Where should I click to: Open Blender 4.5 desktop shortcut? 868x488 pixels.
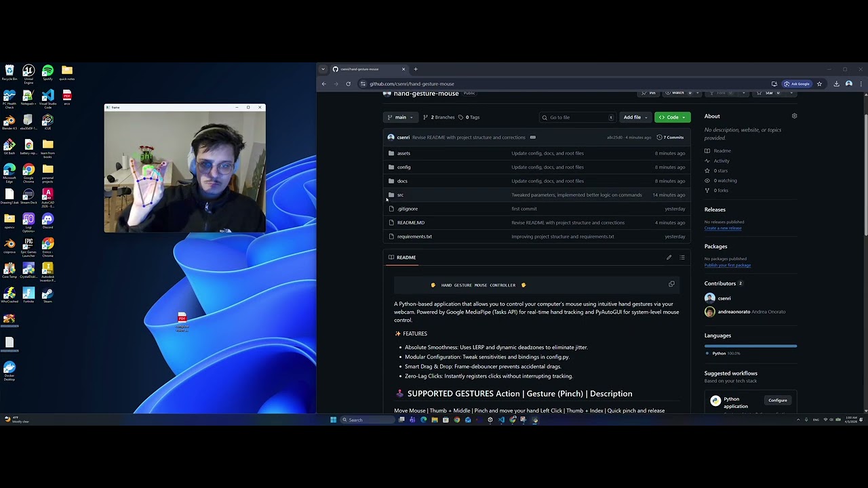[x=9, y=123]
